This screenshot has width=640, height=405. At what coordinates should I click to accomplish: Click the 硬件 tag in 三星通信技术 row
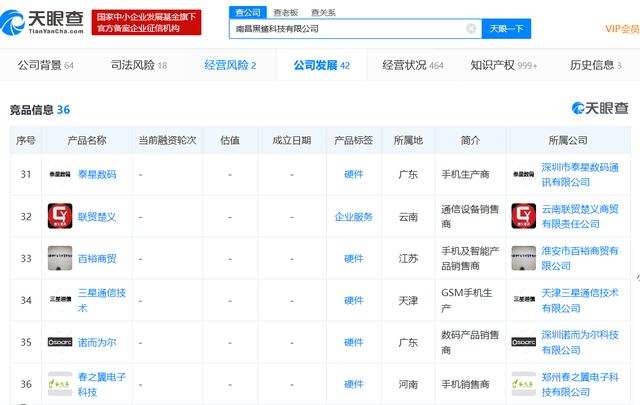pyautogui.click(x=353, y=300)
